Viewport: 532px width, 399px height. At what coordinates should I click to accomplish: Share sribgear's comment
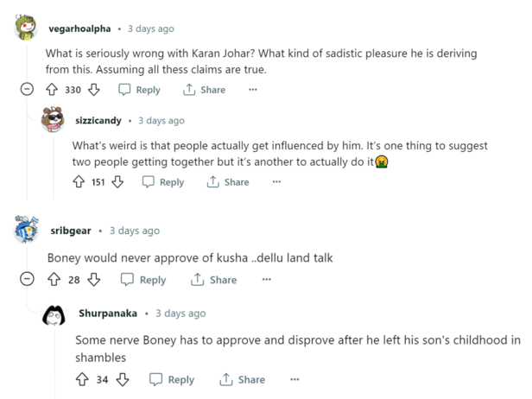click(x=213, y=280)
